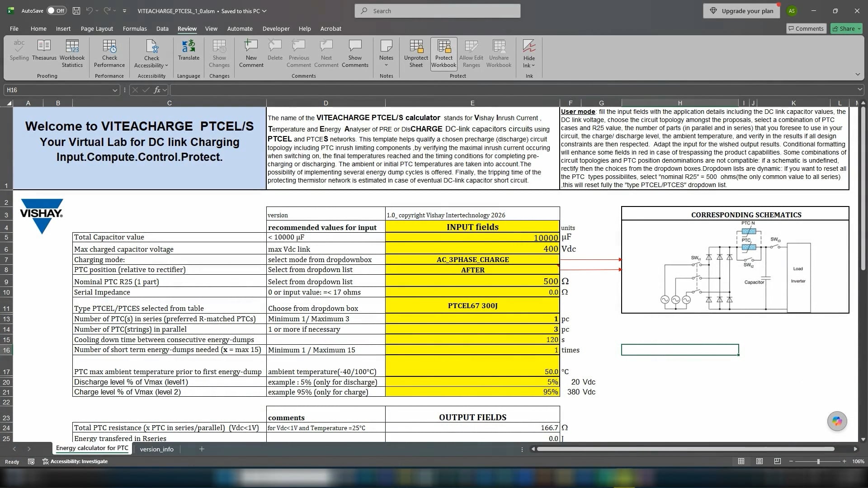Open the Share button dropdown

[859, 28]
